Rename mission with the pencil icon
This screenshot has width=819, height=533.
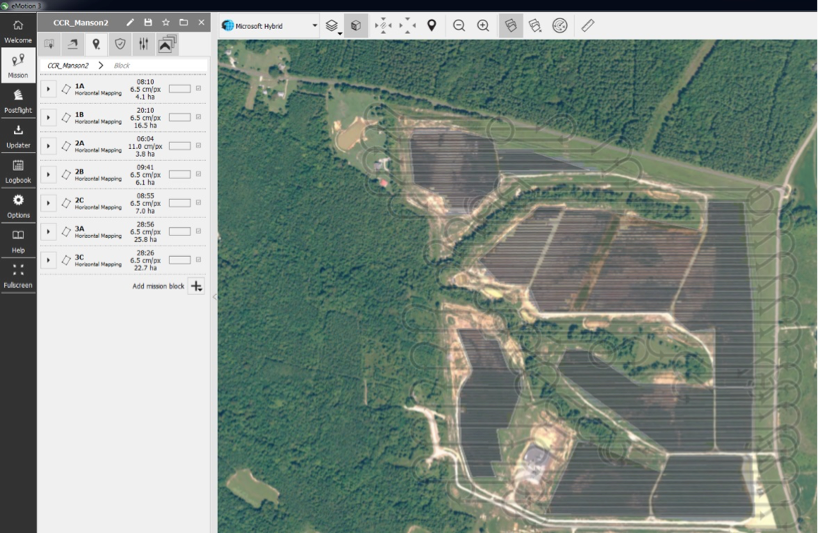pos(130,22)
